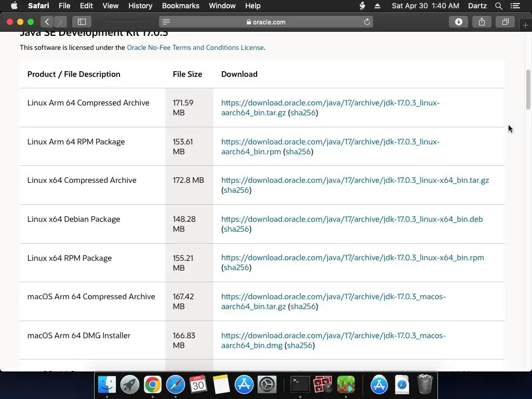Open sha256 for Linux Arm 64 RPM Package
532x399 pixels.
pyautogui.click(x=298, y=152)
